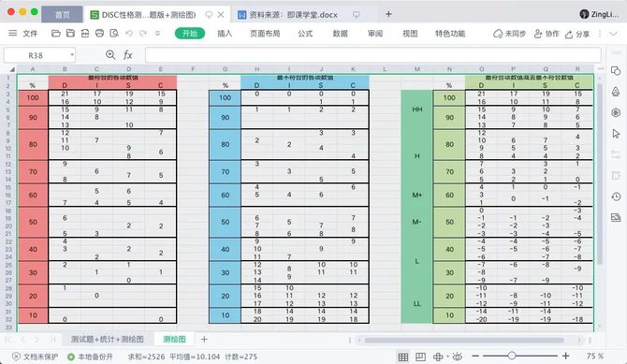Expand the quick toolbar customize dropdown
This screenshot has height=364, width=627.
click(x=157, y=33)
